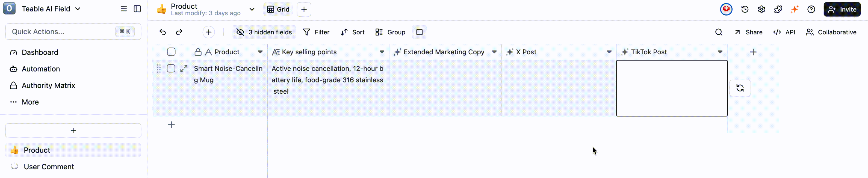
Task: Click the user avatar icon
Action: click(726, 9)
